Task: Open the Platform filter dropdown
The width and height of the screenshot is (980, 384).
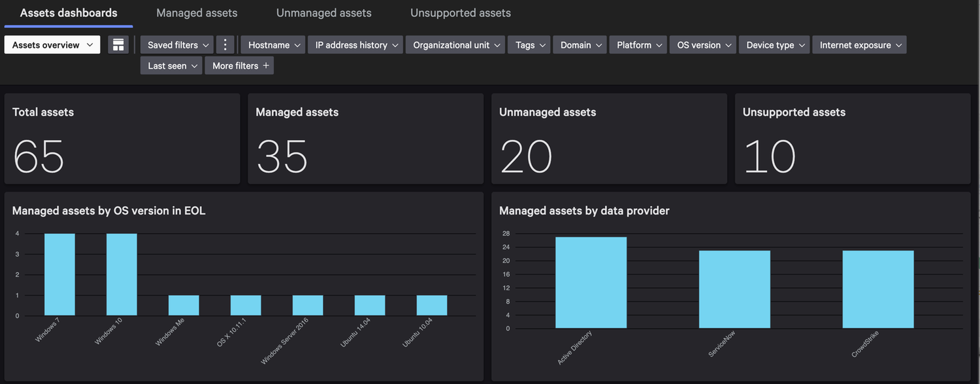Action: pyautogui.click(x=640, y=44)
